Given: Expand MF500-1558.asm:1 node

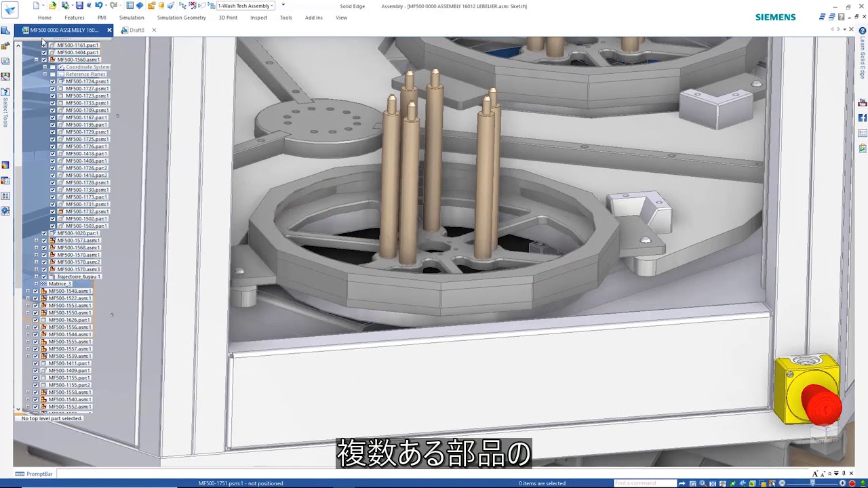Looking at the screenshot, I should point(28,392).
